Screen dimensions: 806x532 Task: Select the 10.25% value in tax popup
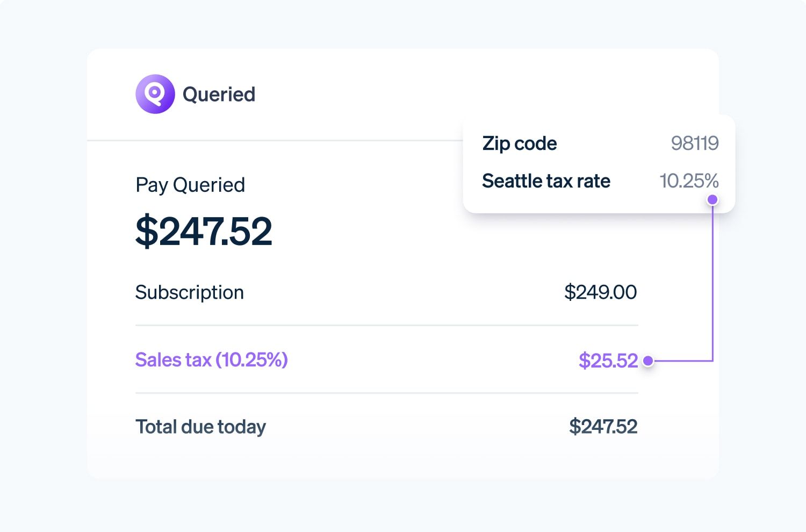[x=688, y=181]
